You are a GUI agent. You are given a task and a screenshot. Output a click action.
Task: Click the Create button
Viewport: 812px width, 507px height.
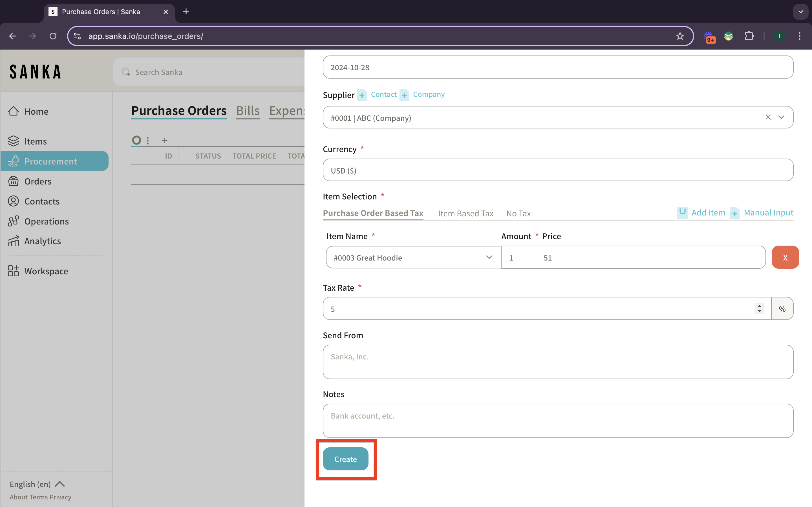[x=345, y=459]
